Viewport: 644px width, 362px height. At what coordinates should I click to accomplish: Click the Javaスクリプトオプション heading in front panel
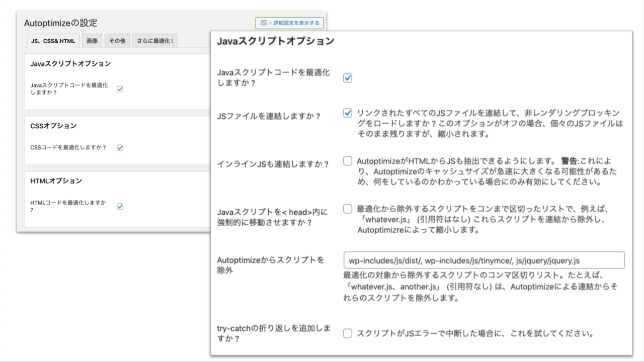tap(275, 41)
